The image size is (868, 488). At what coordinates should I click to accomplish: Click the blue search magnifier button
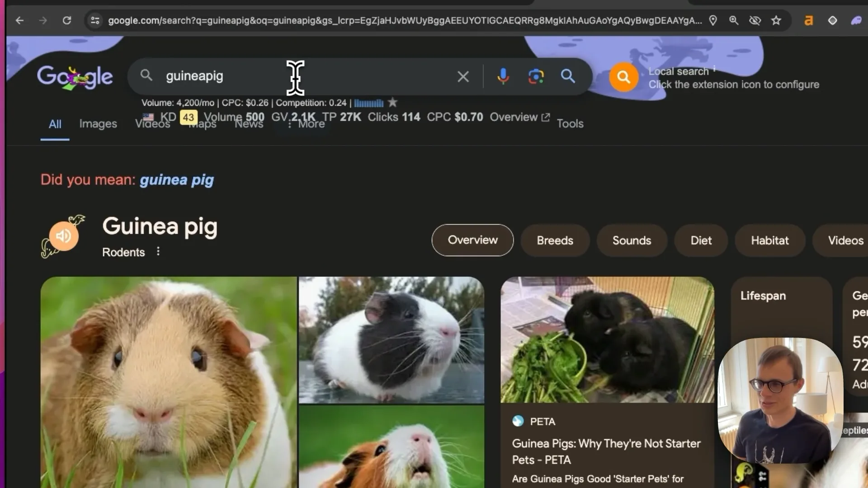[568, 76]
